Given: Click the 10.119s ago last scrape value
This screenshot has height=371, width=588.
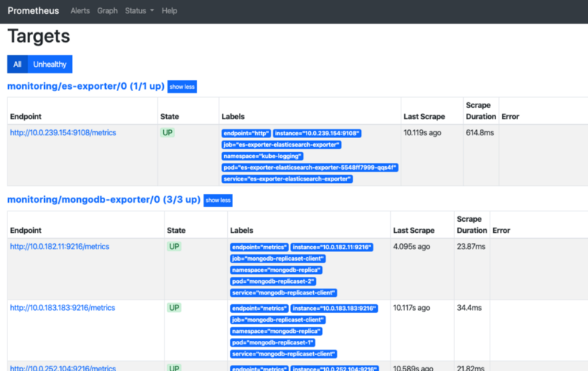Looking at the screenshot, I should [x=422, y=133].
